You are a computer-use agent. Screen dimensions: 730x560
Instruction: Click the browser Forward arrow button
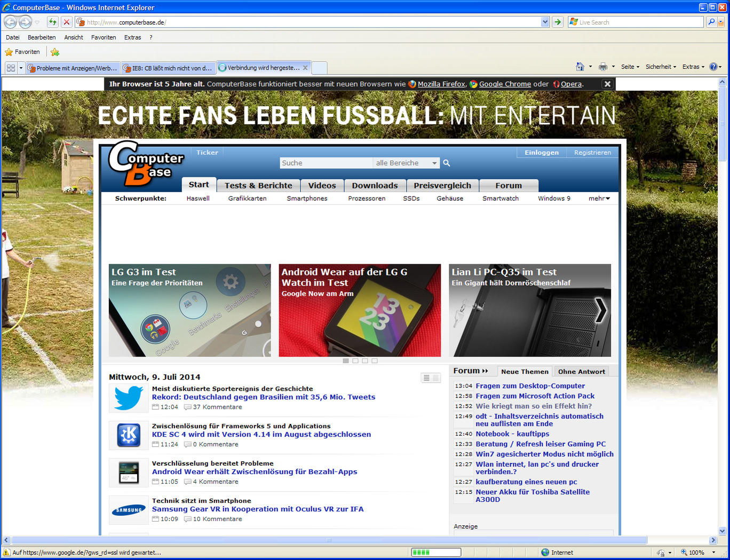[x=25, y=22]
